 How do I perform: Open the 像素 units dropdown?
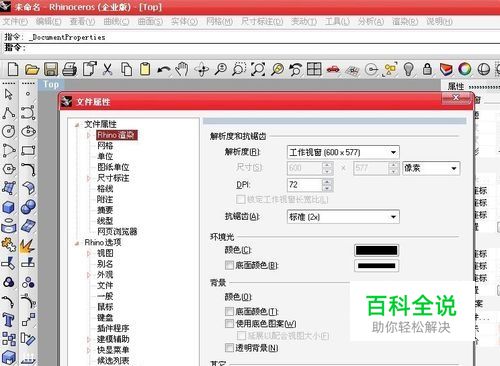(x=431, y=168)
